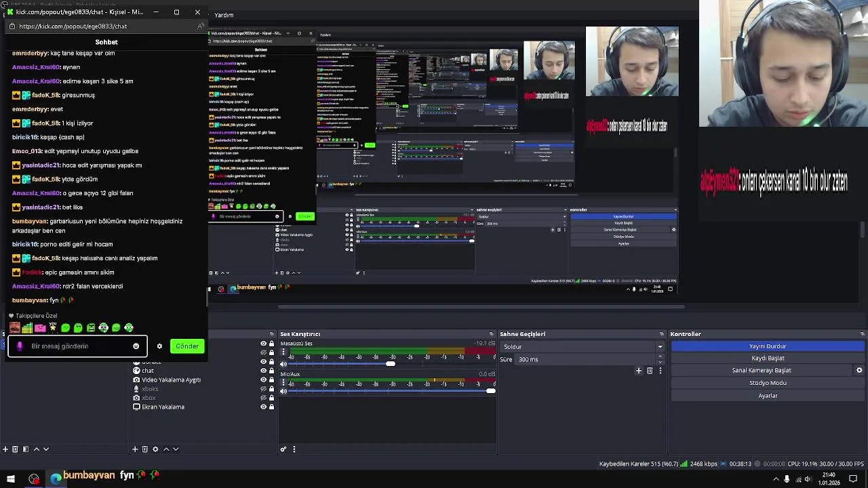Enable Stüdyo Modu
The height and width of the screenshot is (488, 868).
tap(768, 383)
